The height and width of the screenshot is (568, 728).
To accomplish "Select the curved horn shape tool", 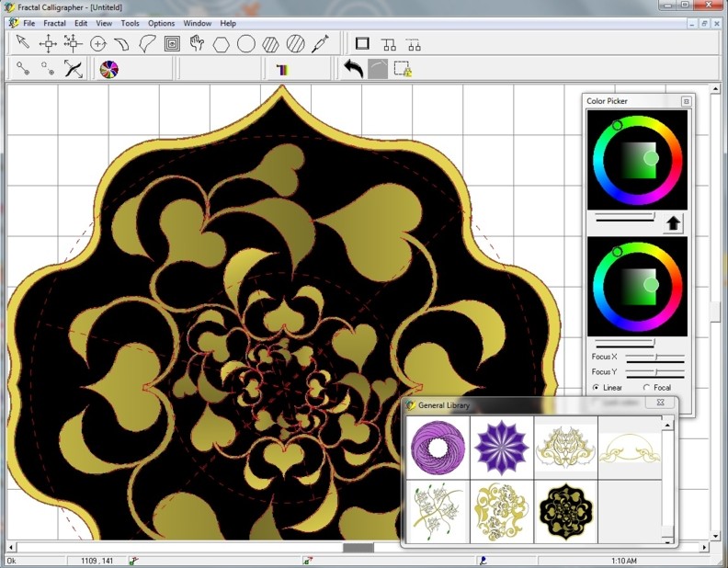I will coord(121,44).
